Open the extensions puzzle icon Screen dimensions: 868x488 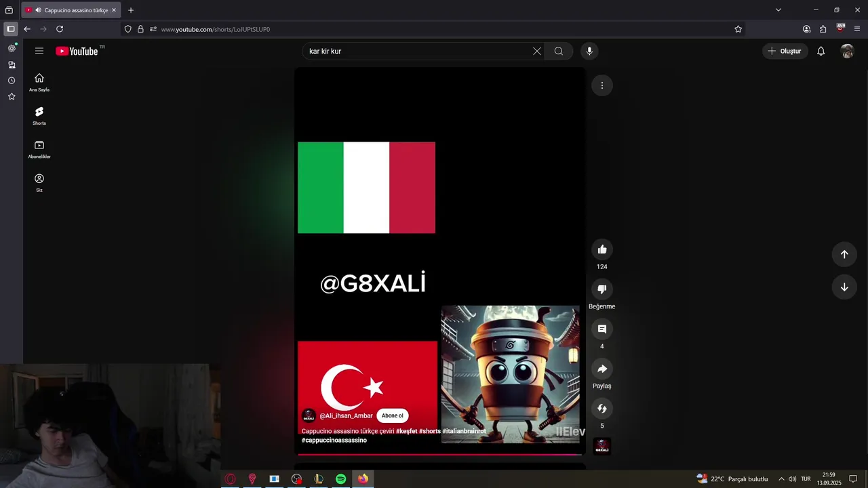[x=823, y=29]
